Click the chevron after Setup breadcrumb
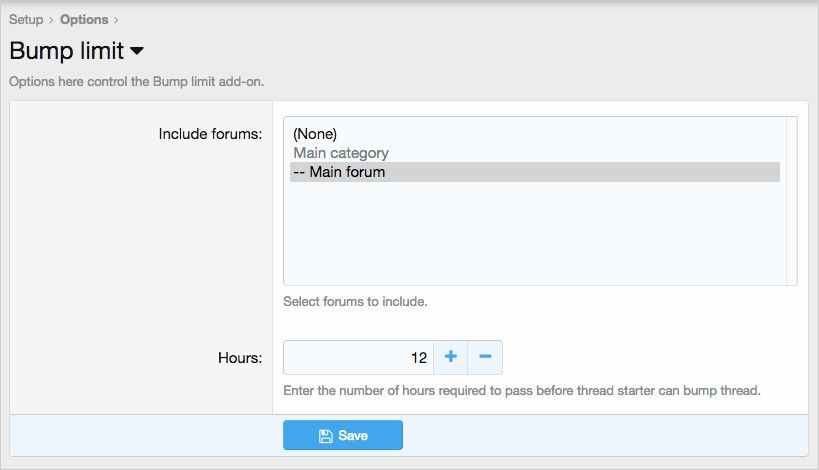 [x=51, y=19]
